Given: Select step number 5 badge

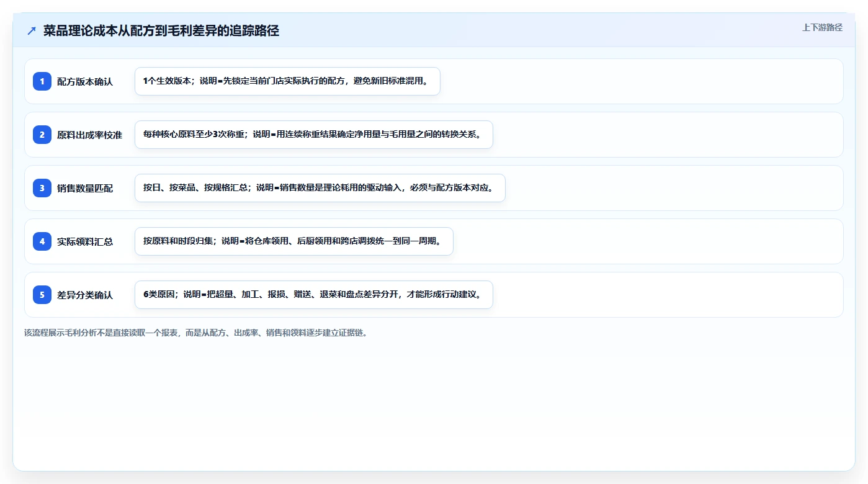Looking at the screenshot, I should click(x=42, y=295).
